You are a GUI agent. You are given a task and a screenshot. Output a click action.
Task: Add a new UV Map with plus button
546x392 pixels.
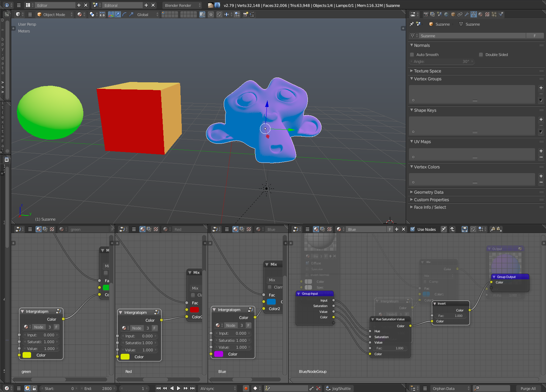[x=541, y=151]
